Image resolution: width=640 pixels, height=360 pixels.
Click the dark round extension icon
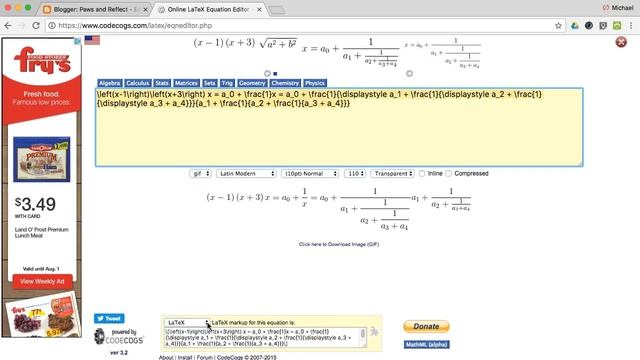coord(589,26)
